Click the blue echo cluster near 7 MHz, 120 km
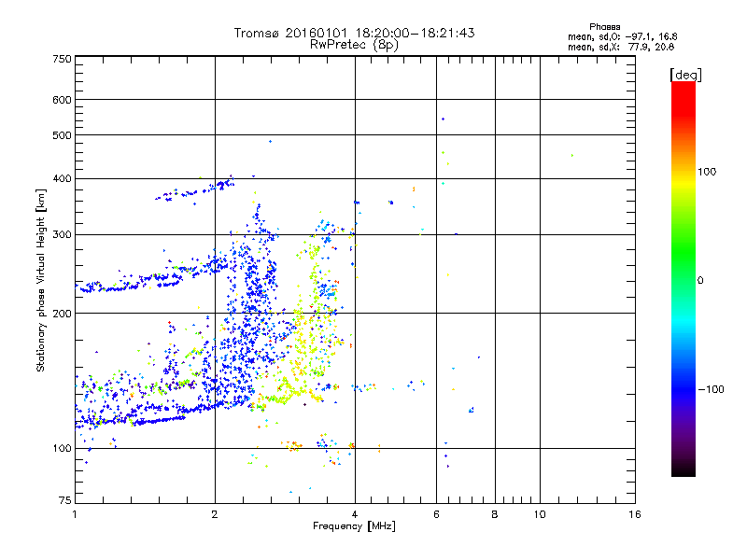The width and height of the screenshot is (747, 560). pos(472,410)
